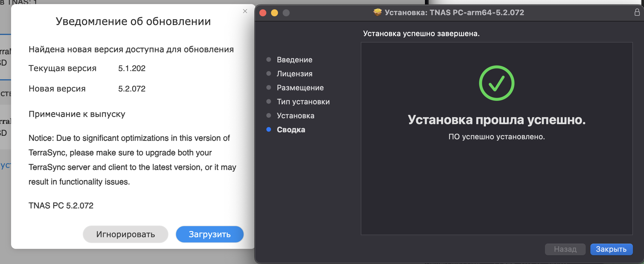
Task: Click new version value 5.2.072
Action: click(x=132, y=89)
